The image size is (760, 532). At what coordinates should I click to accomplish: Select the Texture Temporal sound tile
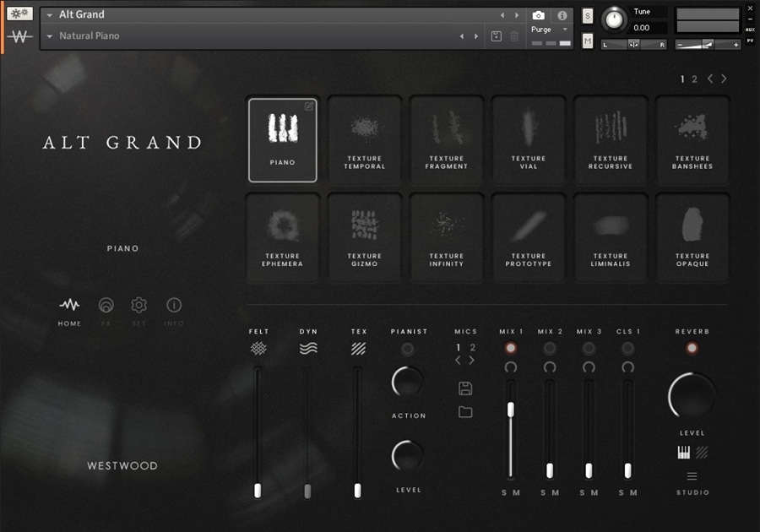[364, 139]
